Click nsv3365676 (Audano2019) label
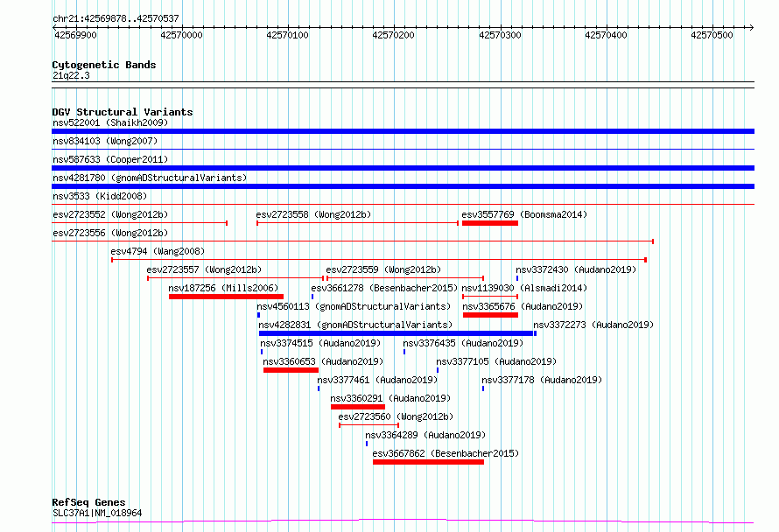Viewport: 779px width, 532px height. pos(523,306)
